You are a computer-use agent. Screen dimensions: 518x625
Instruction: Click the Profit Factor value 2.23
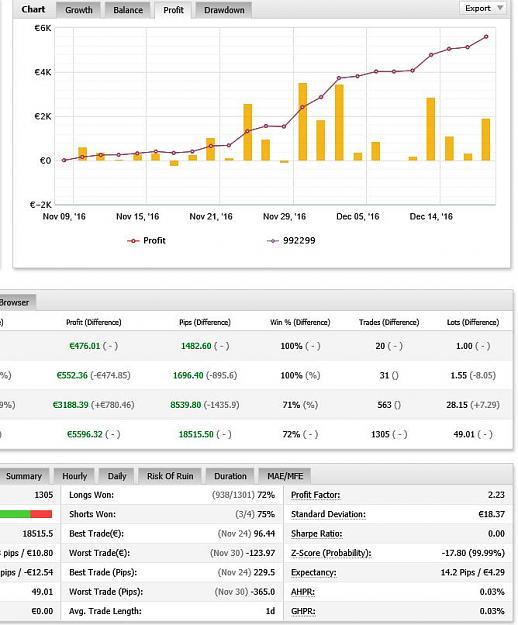pyautogui.click(x=496, y=495)
